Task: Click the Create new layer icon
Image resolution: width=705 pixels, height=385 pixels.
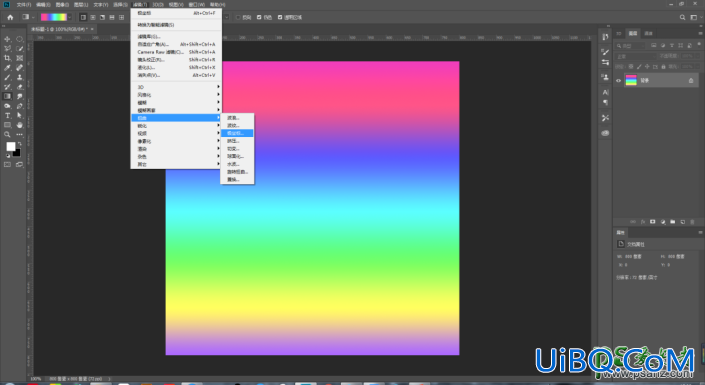Action: point(683,222)
